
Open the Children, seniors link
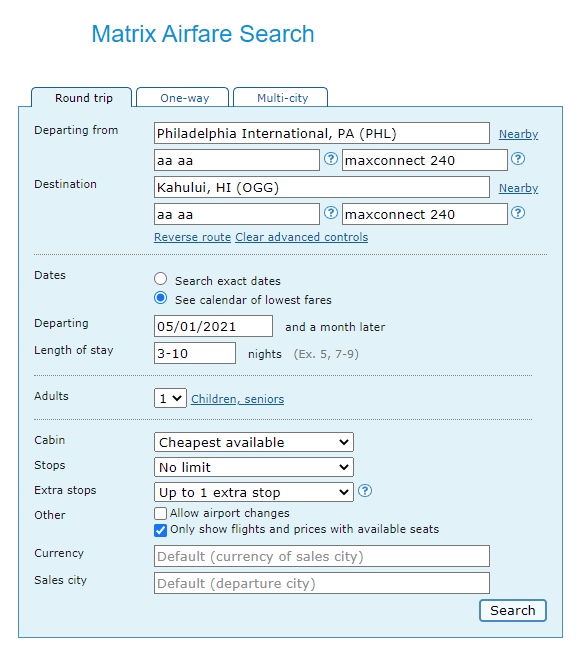click(x=237, y=399)
